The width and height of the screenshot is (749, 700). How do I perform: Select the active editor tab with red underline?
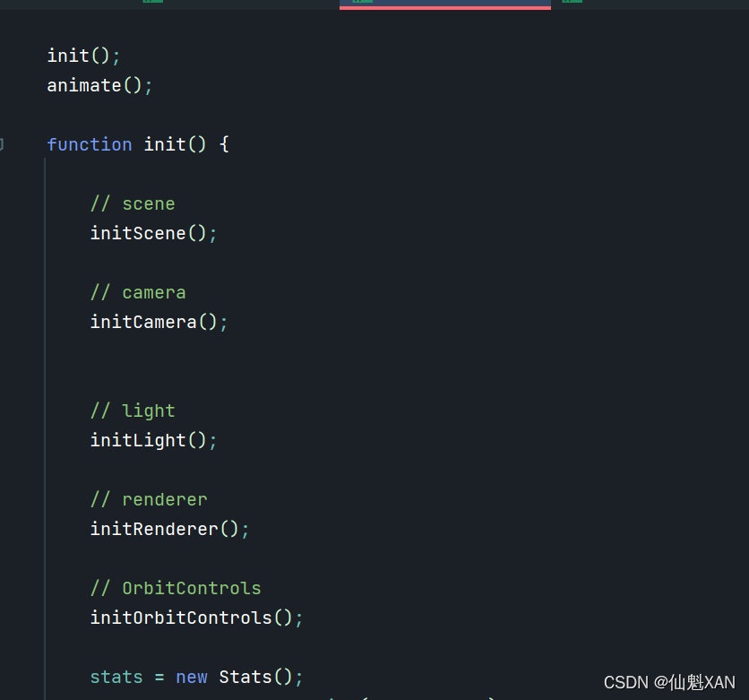coord(445,4)
